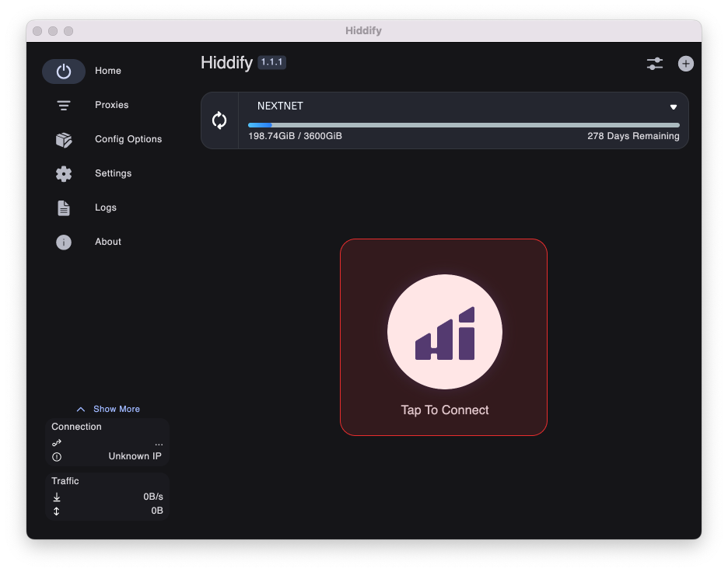Screen dimensions: 728x572
Task: Expand the NEXTNET profile dropdown arrow
Action: [x=674, y=107]
